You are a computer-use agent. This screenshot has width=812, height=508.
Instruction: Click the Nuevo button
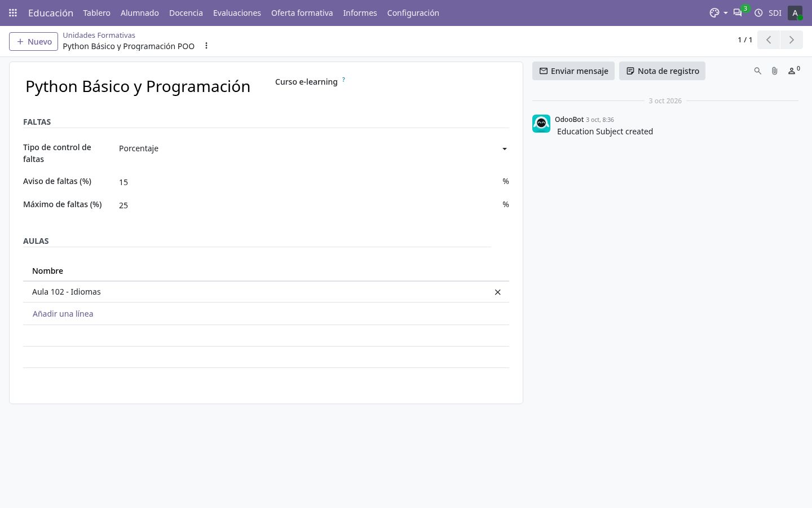(x=34, y=41)
